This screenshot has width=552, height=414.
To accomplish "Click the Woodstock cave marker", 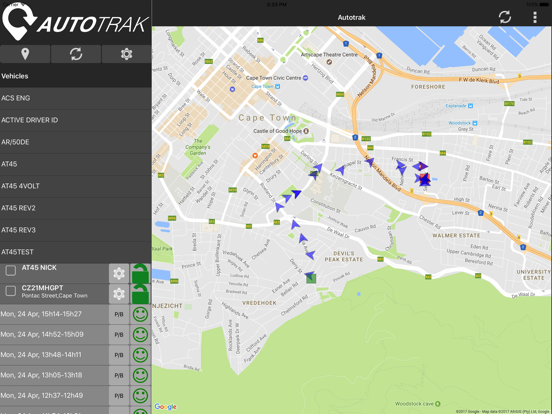I will click(438, 403).
